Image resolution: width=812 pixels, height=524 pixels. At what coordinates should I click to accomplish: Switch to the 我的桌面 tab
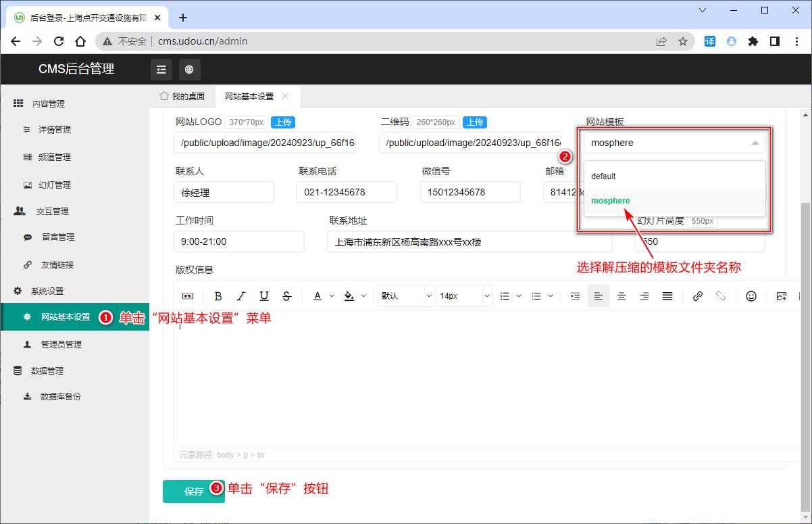point(182,96)
